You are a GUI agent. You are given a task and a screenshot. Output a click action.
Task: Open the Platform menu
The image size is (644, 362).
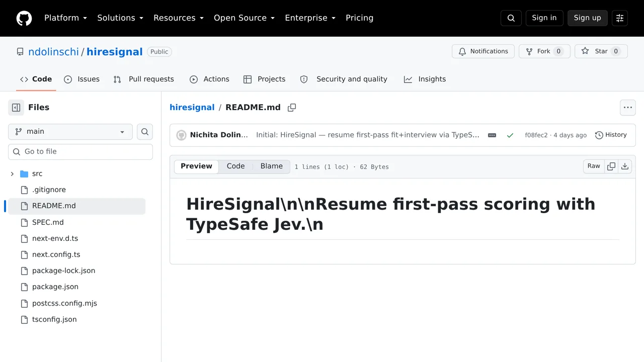tap(65, 18)
